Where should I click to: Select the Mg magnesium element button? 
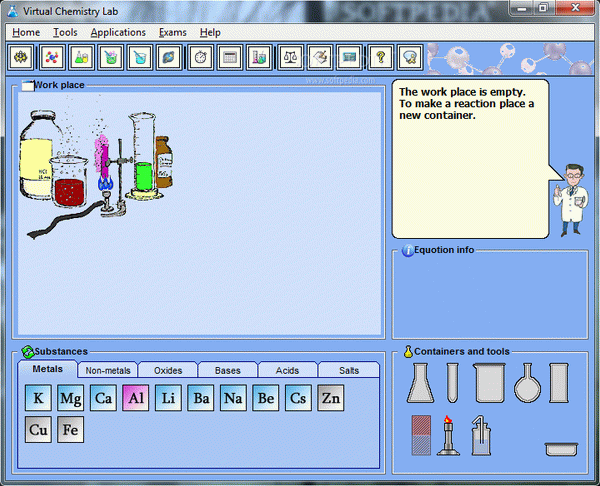pos(71,398)
